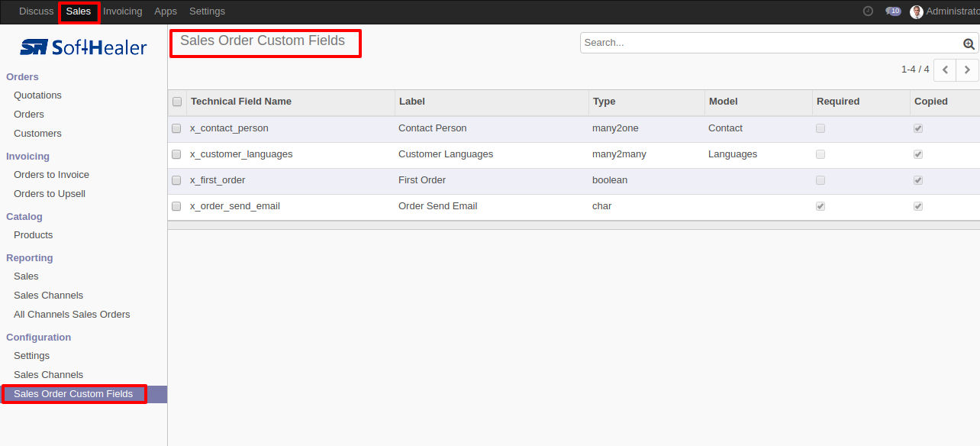Image resolution: width=980 pixels, height=446 pixels.
Task: Open Quotations in the sidebar
Action: click(x=37, y=95)
